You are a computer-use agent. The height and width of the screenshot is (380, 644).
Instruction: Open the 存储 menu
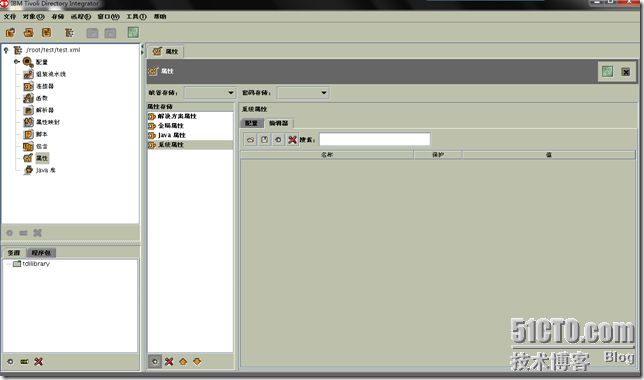(x=58, y=16)
